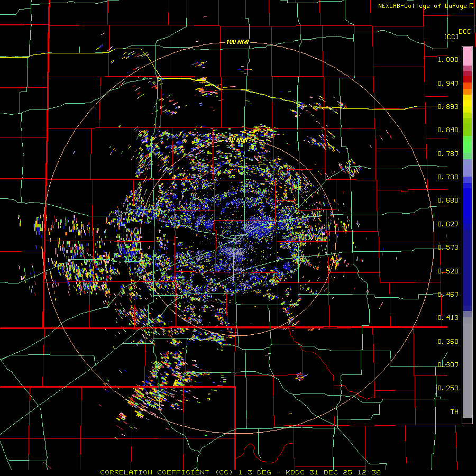Select the 1.000 value on the color scale
476x476 pixels.
click(x=448, y=59)
